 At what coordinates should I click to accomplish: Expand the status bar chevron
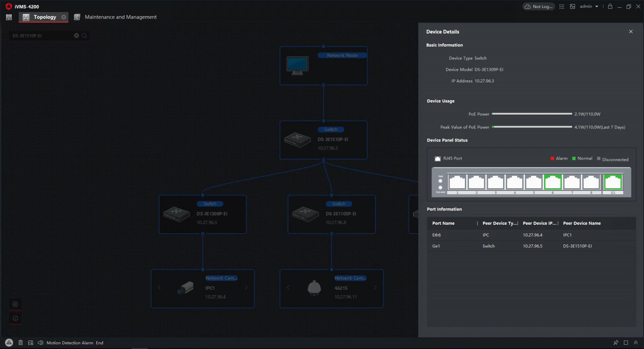(x=636, y=343)
